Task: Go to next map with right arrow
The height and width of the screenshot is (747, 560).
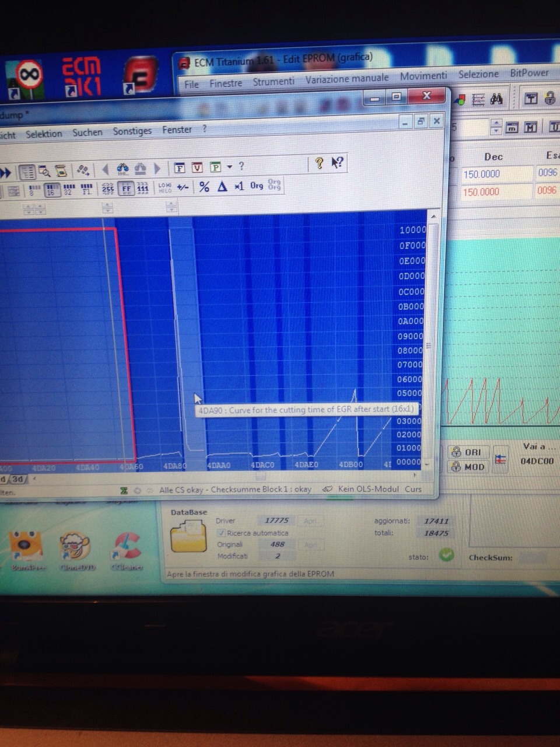Action: tap(157, 169)
